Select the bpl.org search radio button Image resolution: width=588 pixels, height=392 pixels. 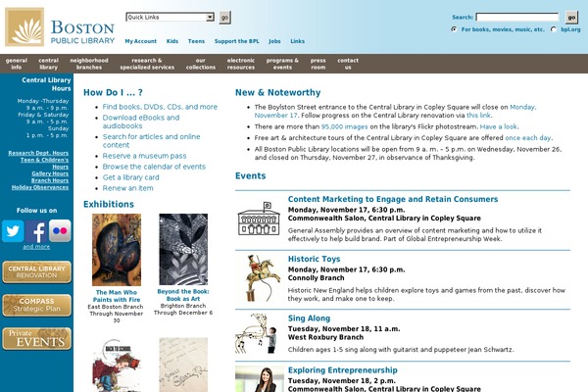[554, 29]
